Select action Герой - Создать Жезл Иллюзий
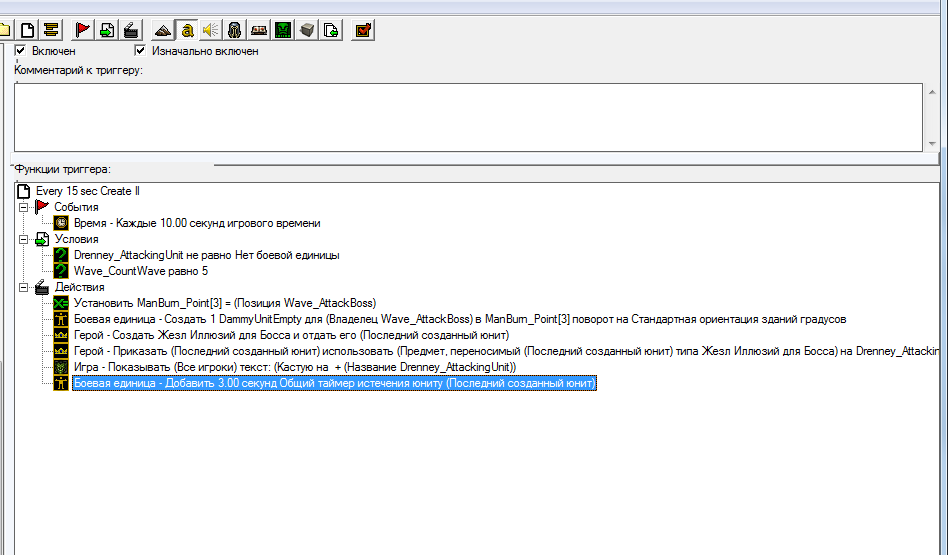This screenshot has width=948, height=555. point(291,335)
